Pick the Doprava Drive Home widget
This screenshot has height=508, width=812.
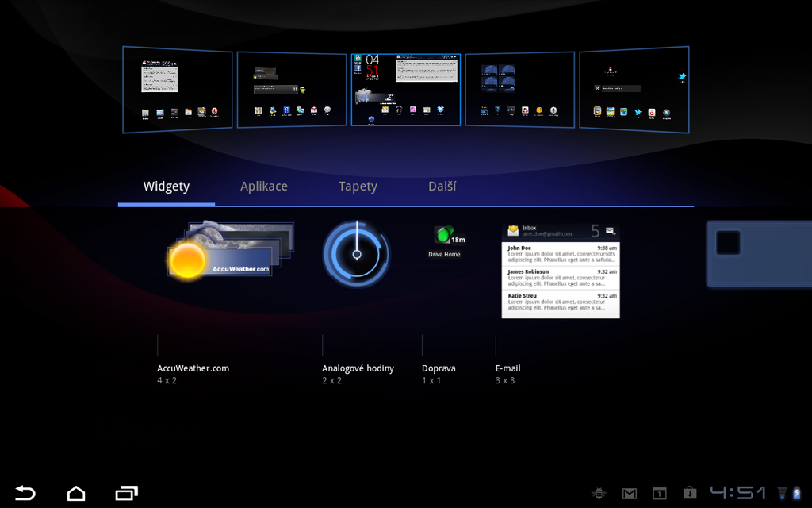pyautogui.click(x=445, y=241)
